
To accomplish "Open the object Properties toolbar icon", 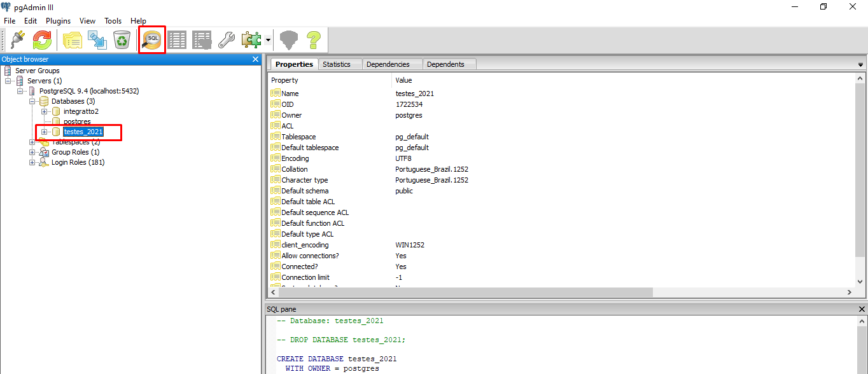I will (x=73, y=40).
